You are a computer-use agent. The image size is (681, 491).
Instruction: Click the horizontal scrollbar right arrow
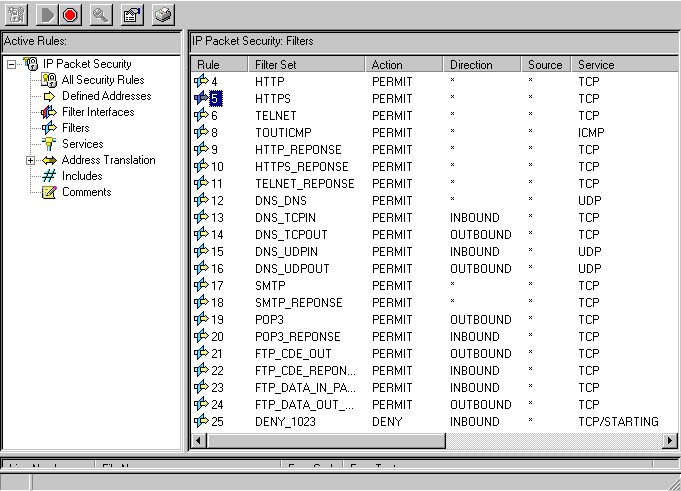(x=670, y=440)
